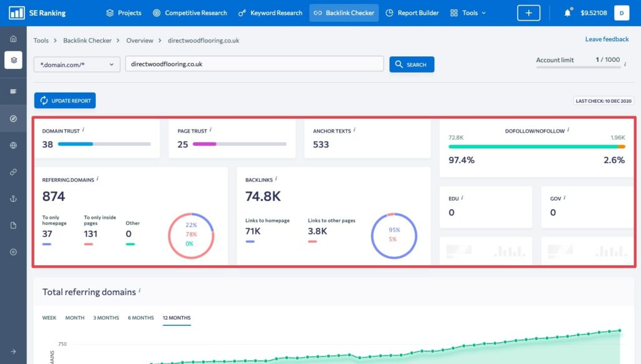Screen dimensions: 641x364
Task: Click the last data point on chart
Action: tap(620, 330)
